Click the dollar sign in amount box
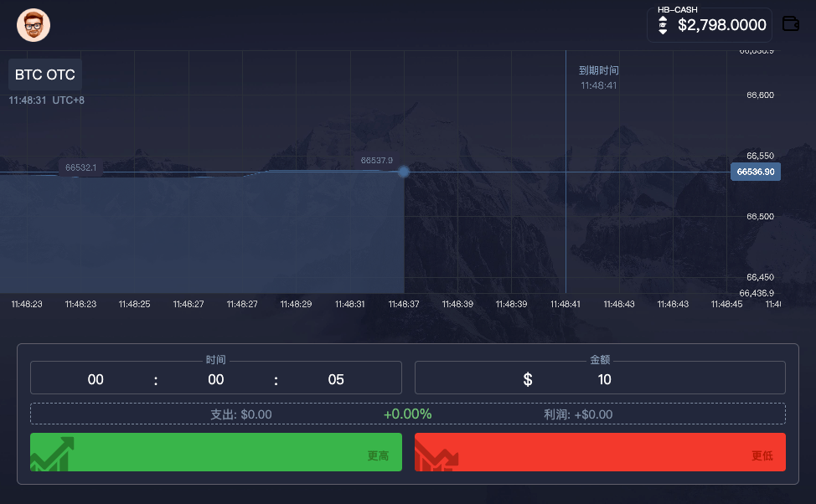 pos(528,380)
